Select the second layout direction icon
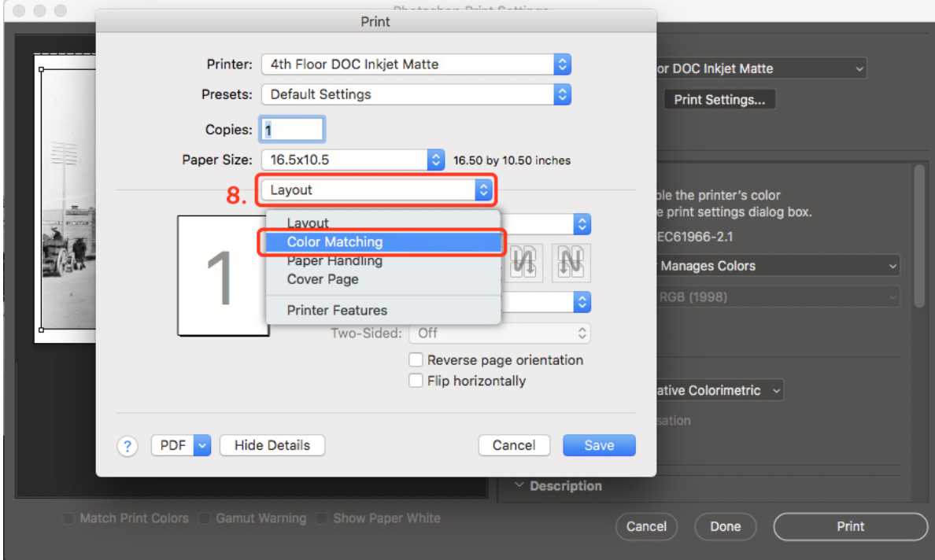Screen dimensions: 935x560 coord(571,262)
